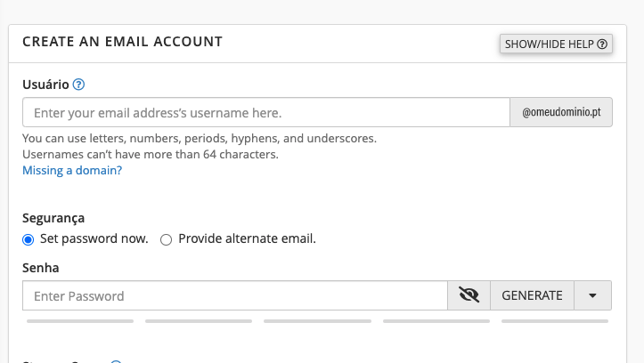Open the "Missing a domain?" link
644x363 pixels.
(x=72, y=170)
